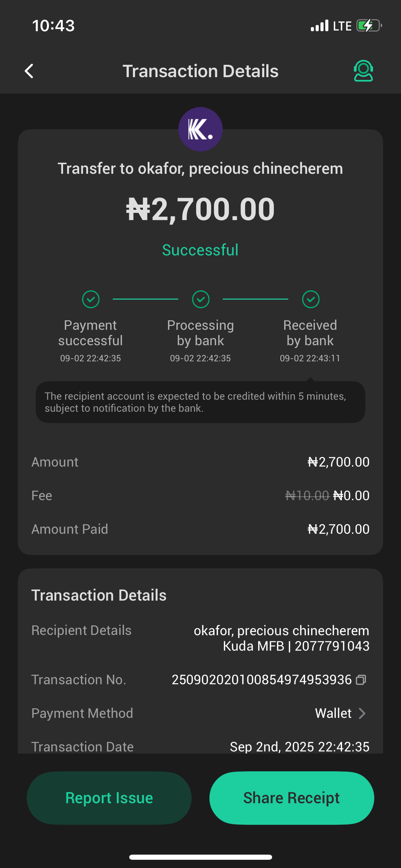Tap the Transaction Date value
Screen dimensions: 401x868
click(x=300, y=747)
